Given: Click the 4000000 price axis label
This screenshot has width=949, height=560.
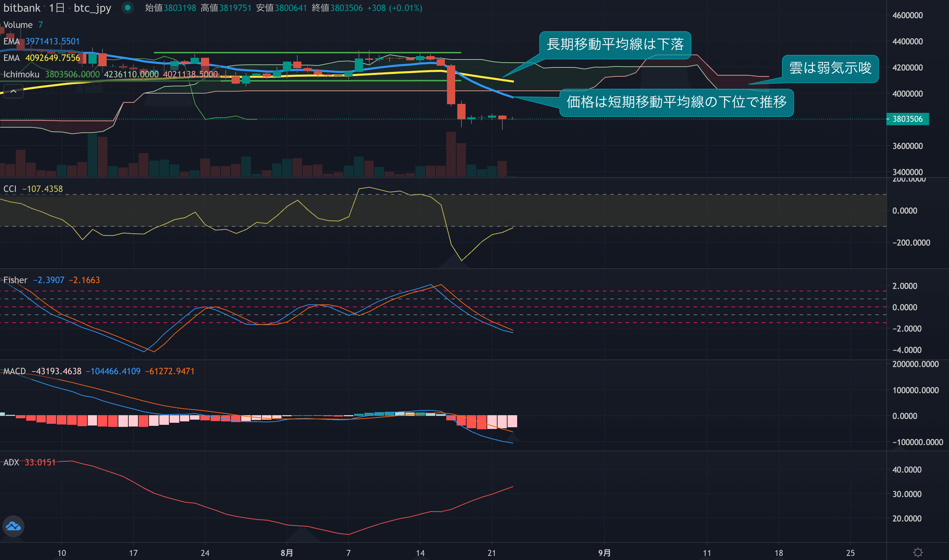Looking at the screenshot, I should click(x=907, y=94).
